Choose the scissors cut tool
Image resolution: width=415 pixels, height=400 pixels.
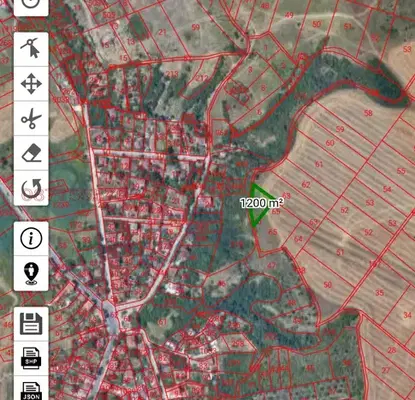pyautogui.click(x=31, y=118)
